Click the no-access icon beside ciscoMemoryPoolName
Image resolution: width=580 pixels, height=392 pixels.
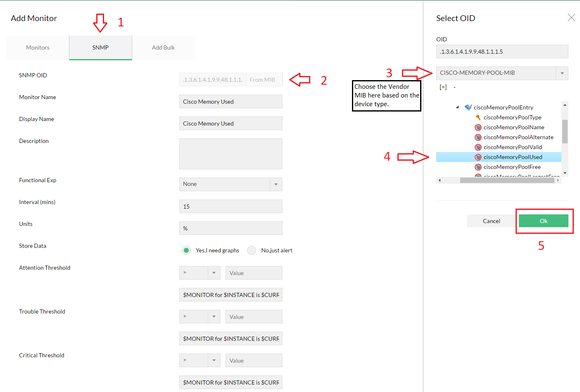(x=478, y=127)
